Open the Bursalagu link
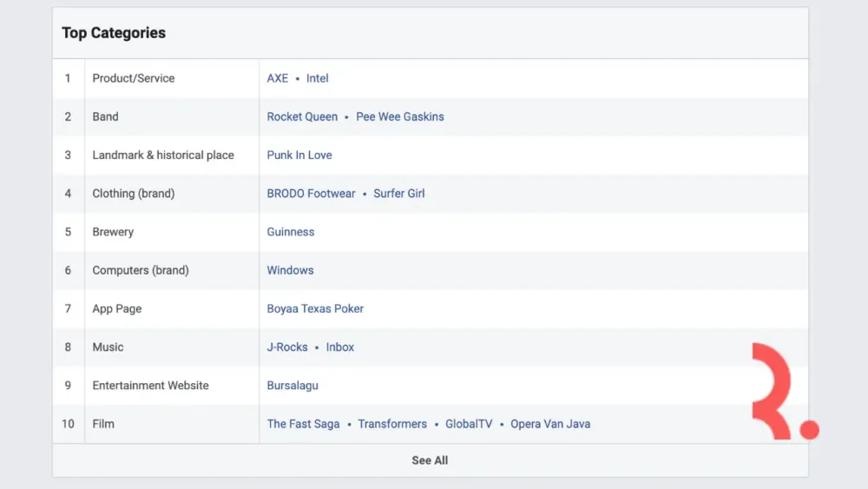 [x=293, y=386]
